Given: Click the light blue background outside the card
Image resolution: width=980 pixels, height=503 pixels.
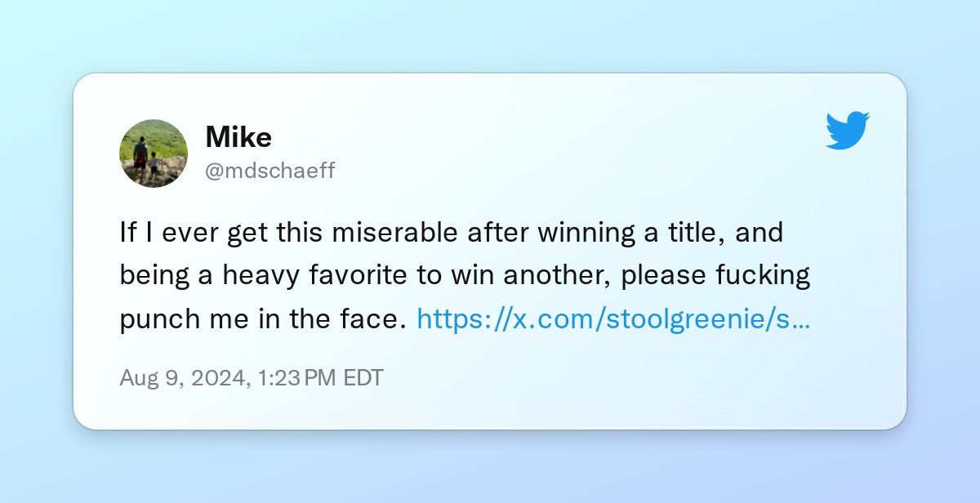Looking at the screenshot, I should click(490, 37).
